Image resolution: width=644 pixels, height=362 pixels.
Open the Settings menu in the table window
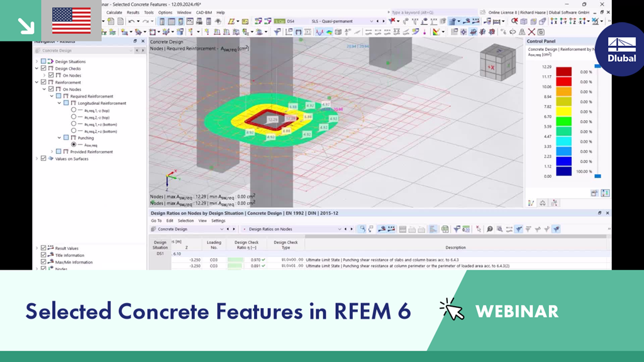tap(218, 221)
